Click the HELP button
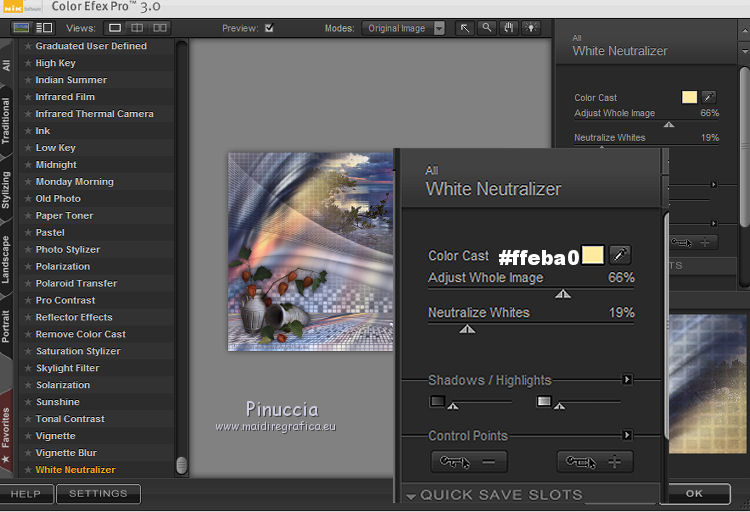This screenshot has height=512, width=750. coord(26,494)
